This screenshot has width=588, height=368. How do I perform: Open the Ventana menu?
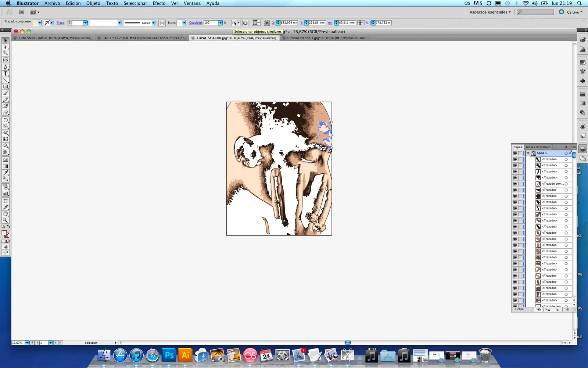[192, 3]
